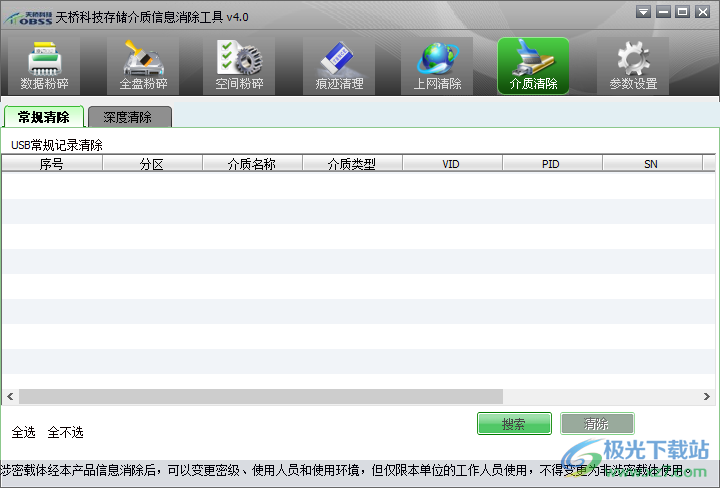Expand the title bar dropdown arrow menu
The width and height of the screenshot is (720, 488).
point(645,12)
